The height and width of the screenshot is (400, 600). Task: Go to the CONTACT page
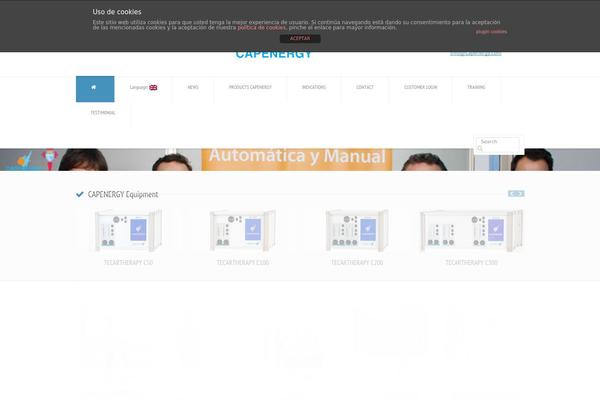[x=365, y=87]
